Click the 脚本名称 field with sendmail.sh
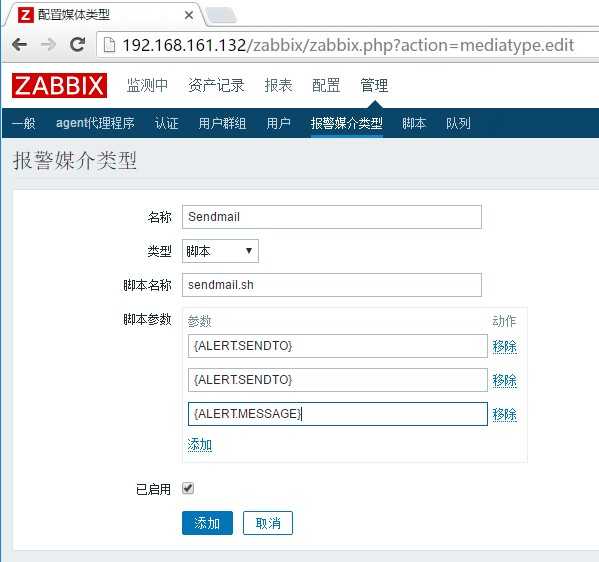 click(x=332, y=285)
